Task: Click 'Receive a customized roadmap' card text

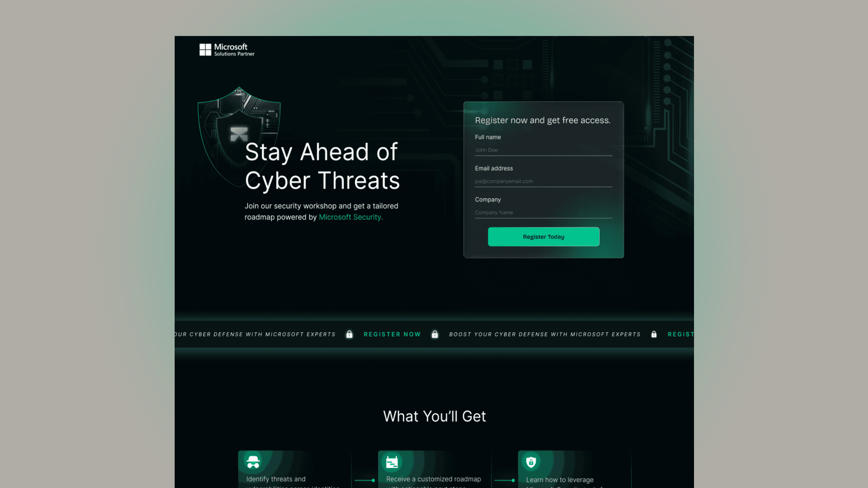Action: [x=433, y=479]
